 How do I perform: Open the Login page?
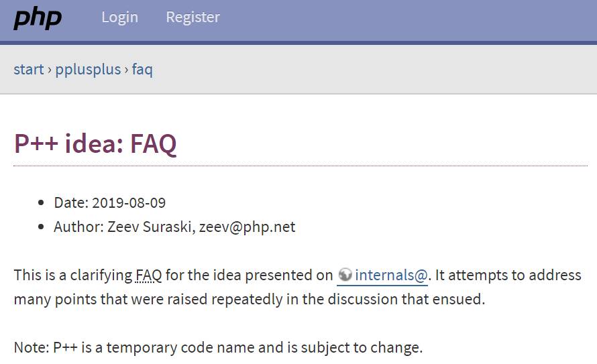tap(119, 17)
